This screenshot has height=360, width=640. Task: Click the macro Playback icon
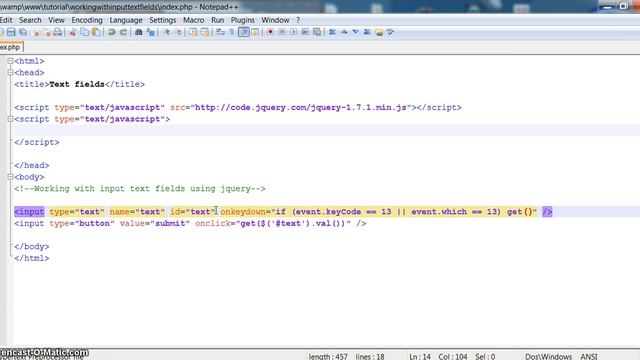293,32
